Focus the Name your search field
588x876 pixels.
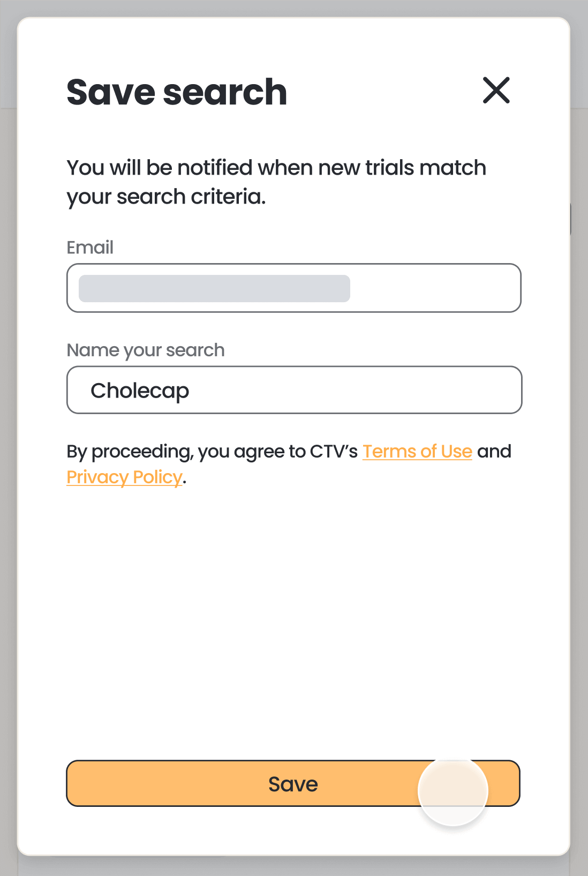click(x=293, y=390)
